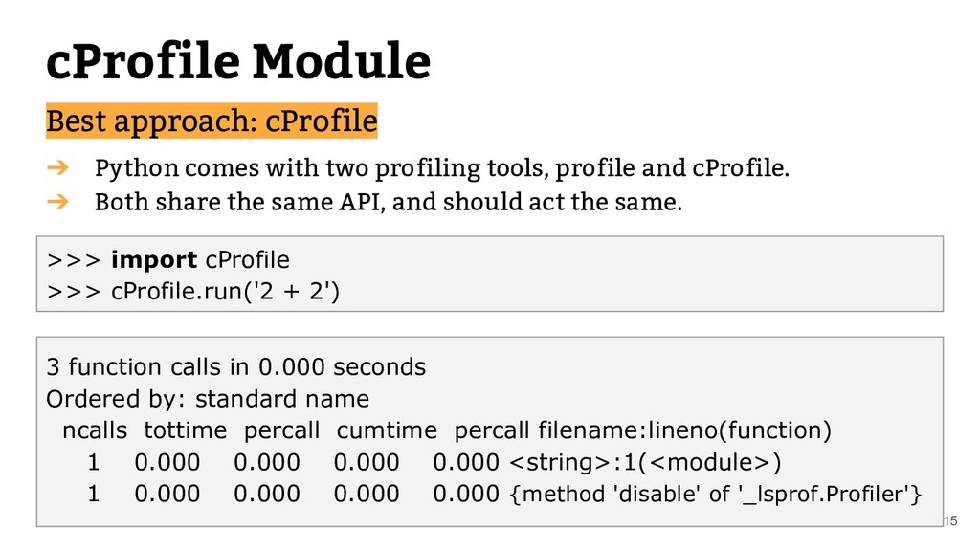Click the 'tottime' column header
This screenshot has width=980, height=551.
tap(185, 430)
